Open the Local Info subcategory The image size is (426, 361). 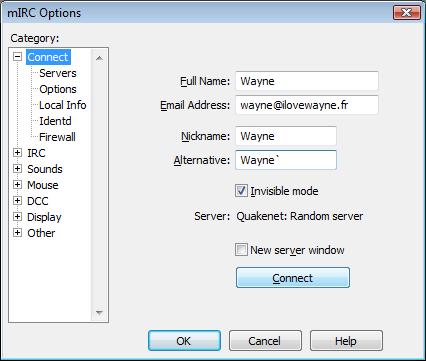pyautogui.click(x=63, y=105)
